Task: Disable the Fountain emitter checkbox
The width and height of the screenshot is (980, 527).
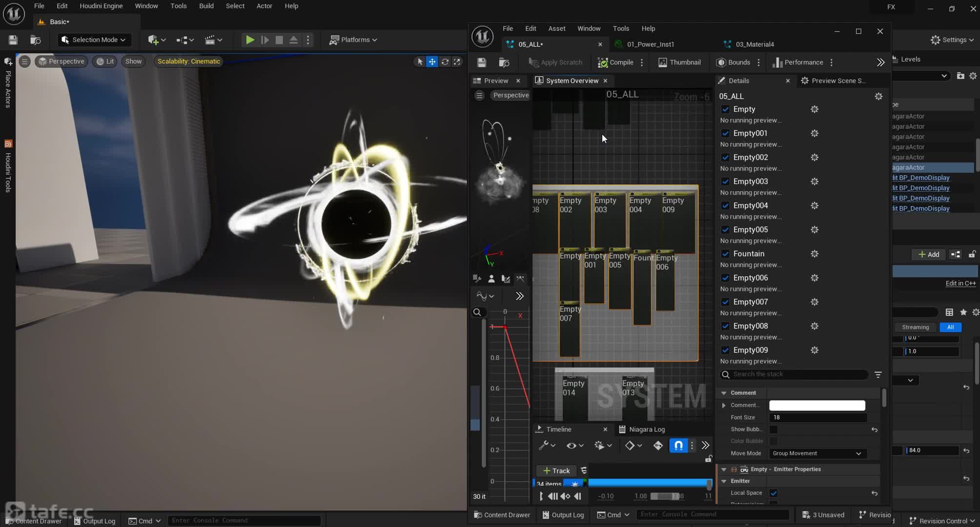Action: pos(725,254)
